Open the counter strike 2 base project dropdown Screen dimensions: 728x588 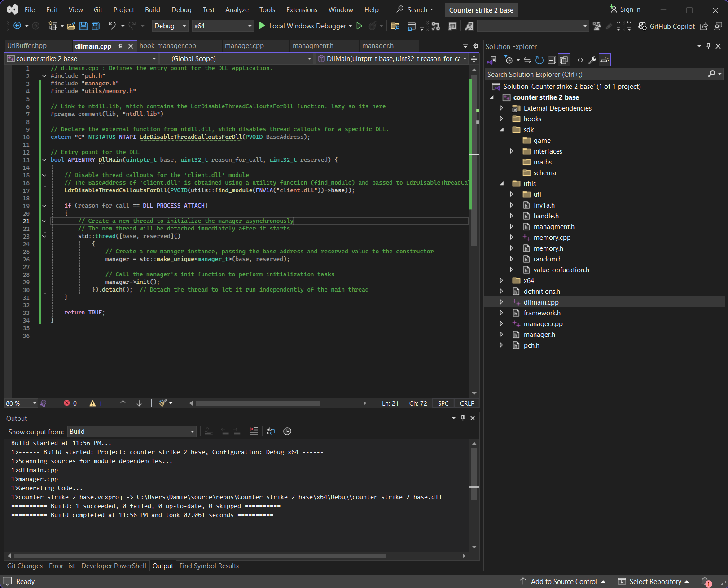pyautogui.click(x=81, y=59)
